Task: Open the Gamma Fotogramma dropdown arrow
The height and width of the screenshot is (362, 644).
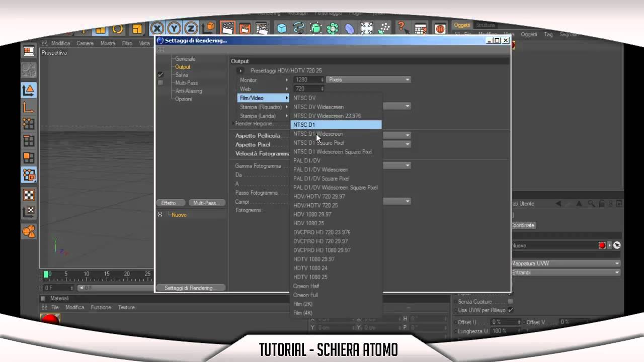Action: [x=408, y=165]
